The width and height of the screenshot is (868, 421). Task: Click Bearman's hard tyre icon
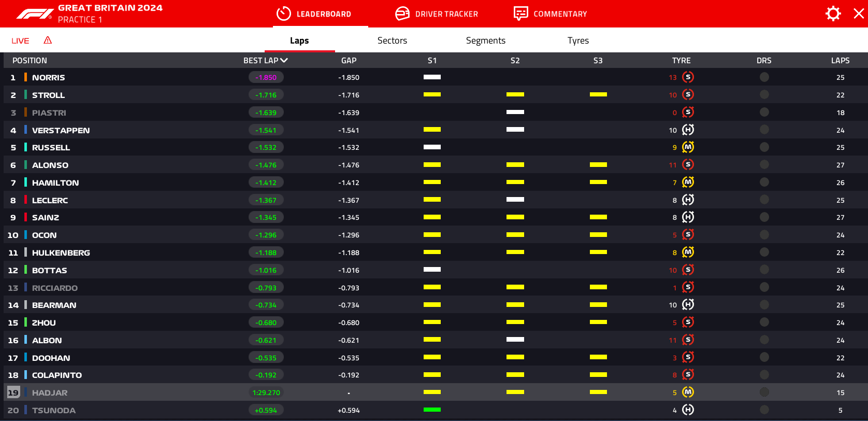[688, 305]
